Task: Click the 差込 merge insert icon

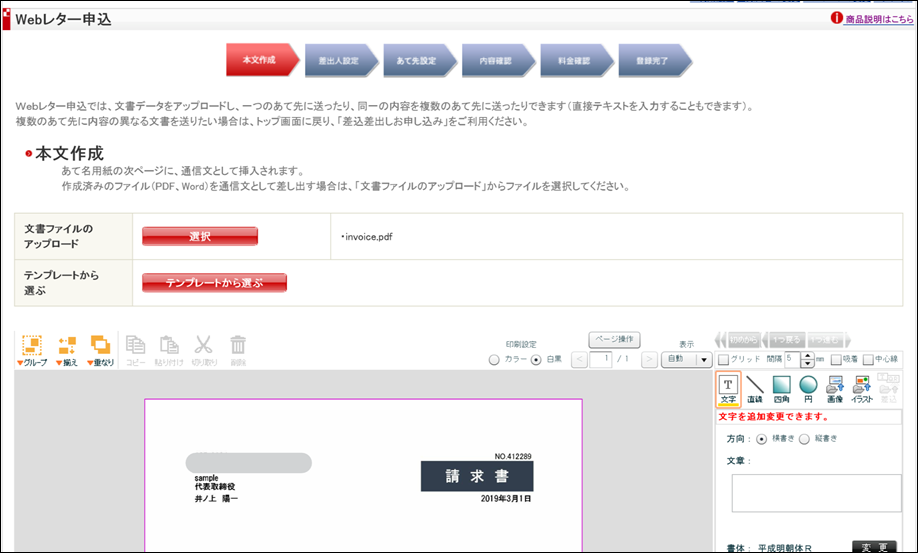Action: tap(888, 389)
